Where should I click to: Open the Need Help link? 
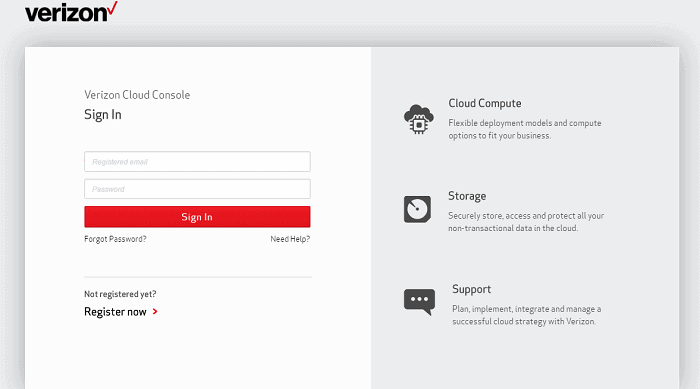click(290, 239)
